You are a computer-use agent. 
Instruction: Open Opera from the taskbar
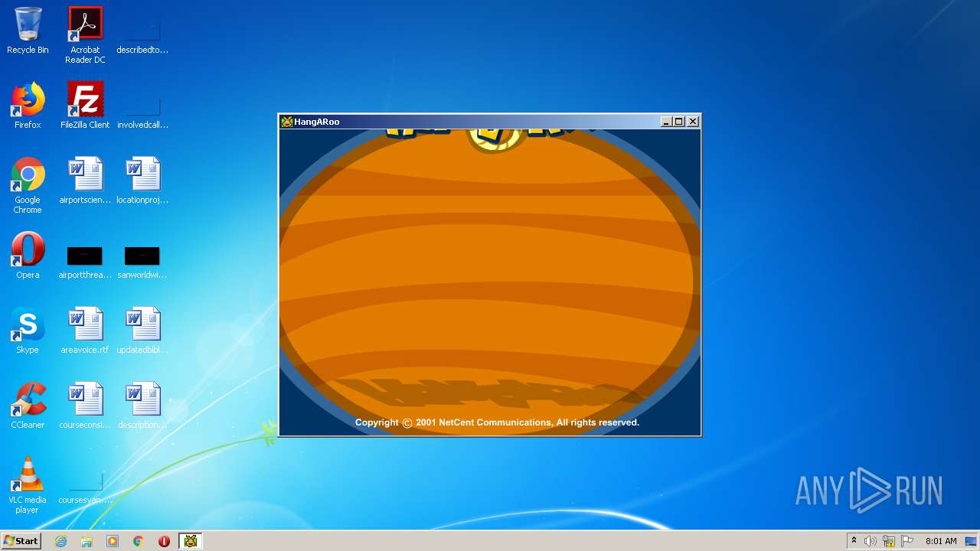[x=164, y=541]
